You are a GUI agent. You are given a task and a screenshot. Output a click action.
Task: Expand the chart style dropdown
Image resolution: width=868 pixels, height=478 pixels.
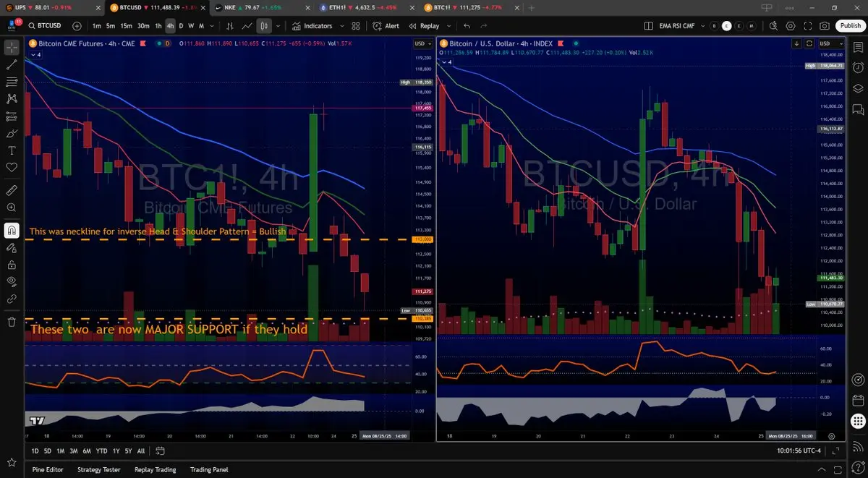277,26
